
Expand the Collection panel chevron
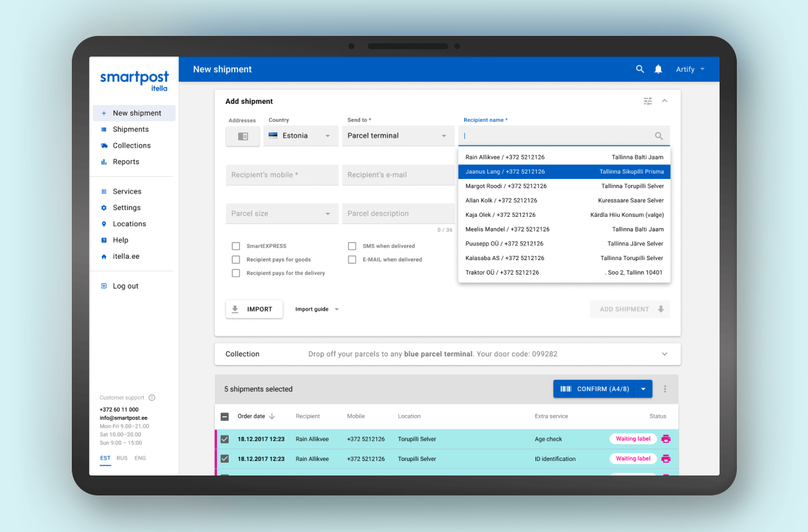[x=664, y=354]
